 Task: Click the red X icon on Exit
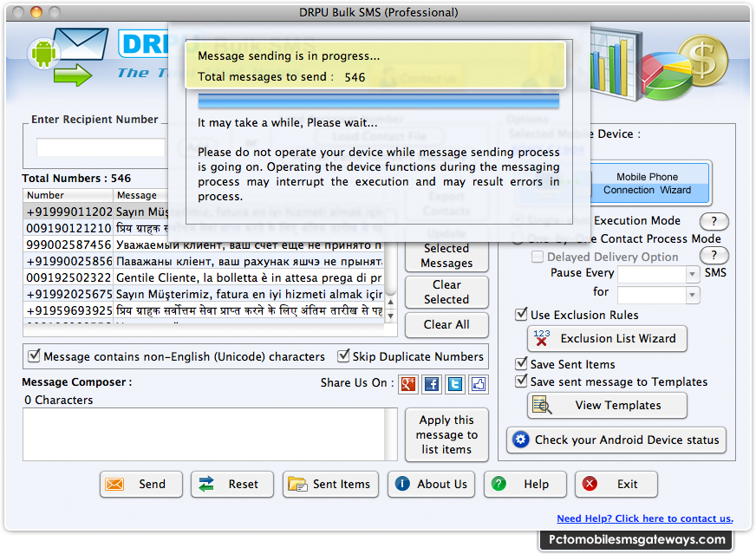pyautogui.click(x=590, y=483)
